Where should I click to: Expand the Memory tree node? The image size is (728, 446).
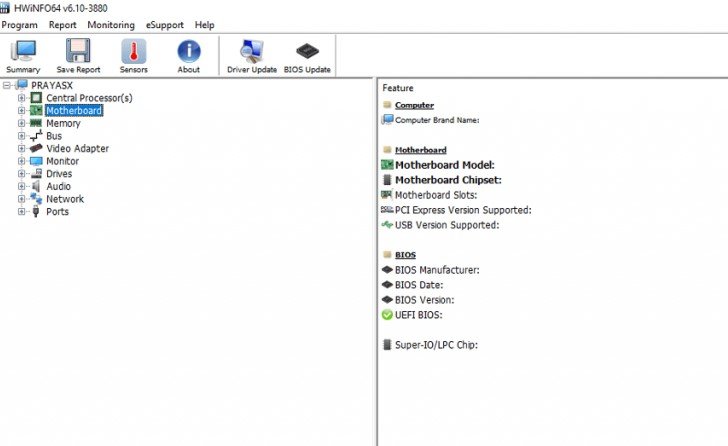pyautogui.click(x=21, y=123)
